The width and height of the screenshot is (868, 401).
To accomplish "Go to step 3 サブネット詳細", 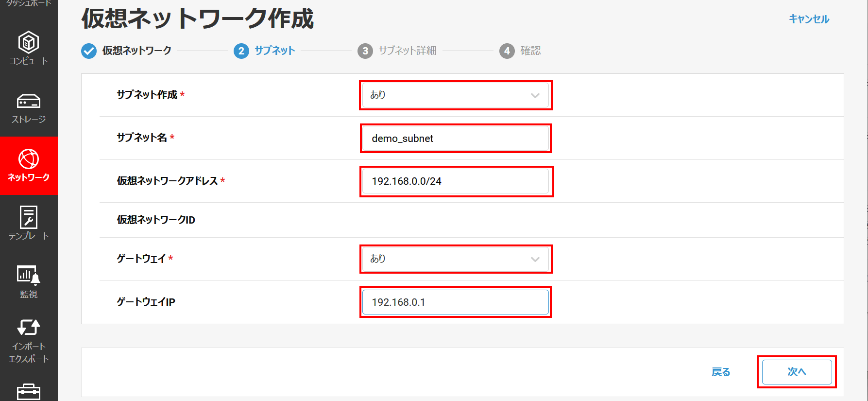I will (397, 51).
